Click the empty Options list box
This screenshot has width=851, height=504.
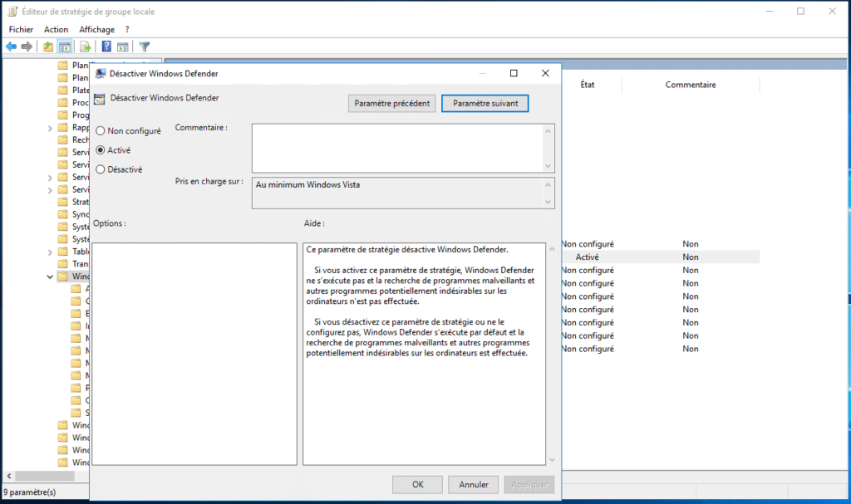pos(194,354)
